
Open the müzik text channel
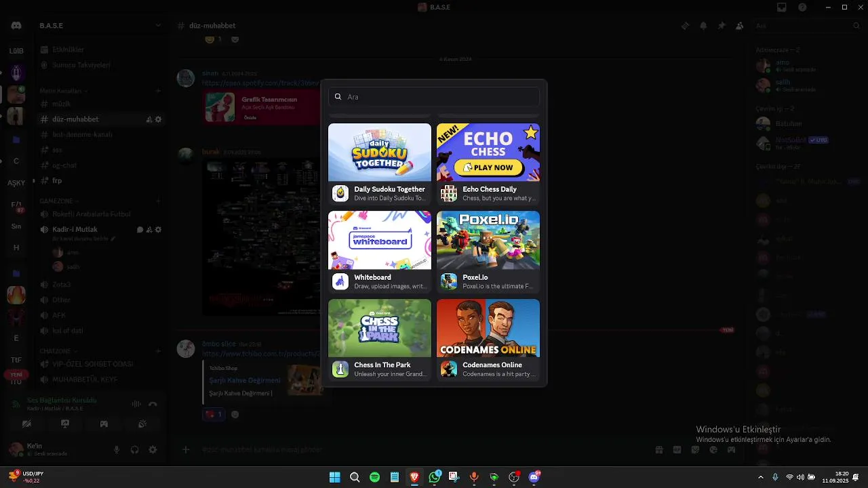[x=101, y=104]
